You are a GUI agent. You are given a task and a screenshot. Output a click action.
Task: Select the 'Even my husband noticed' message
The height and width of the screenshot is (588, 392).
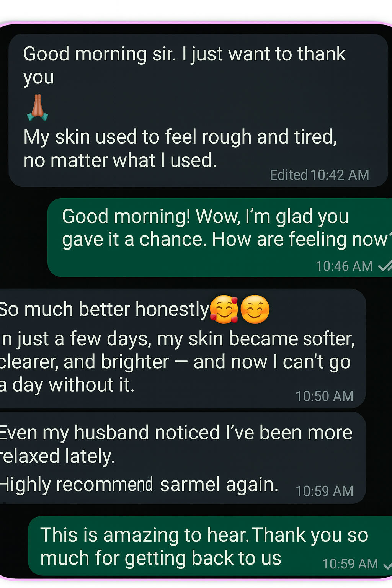[183, 458]
